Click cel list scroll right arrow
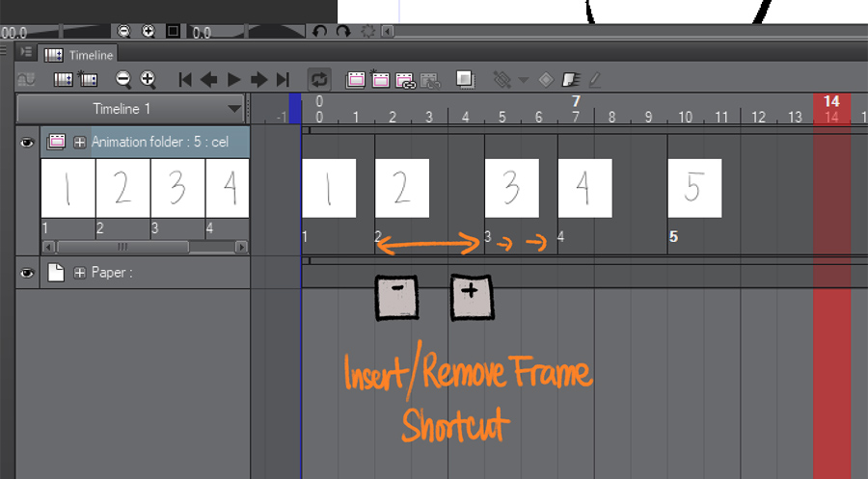Viewport: 868px width, 479px height. click(x=241, y=247)
